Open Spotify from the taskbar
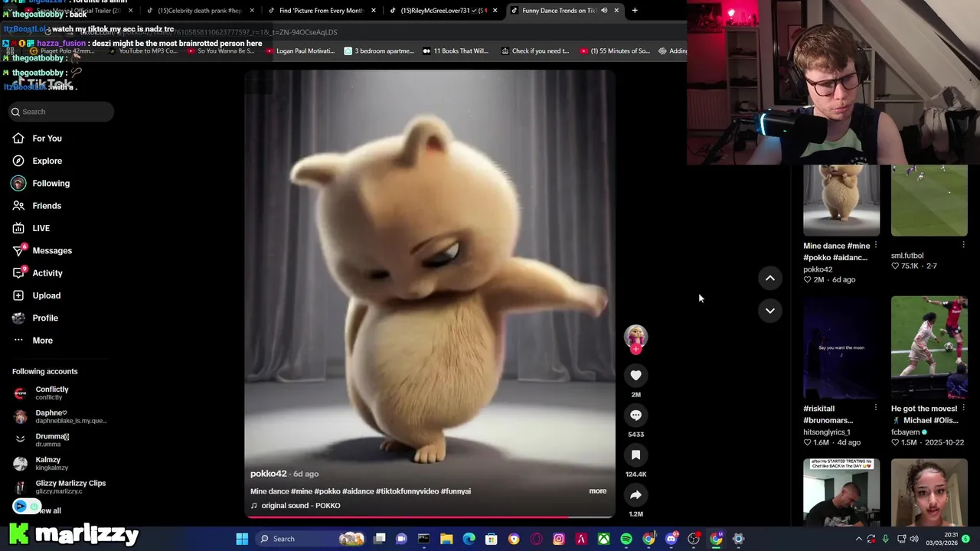This screenshot has width=980, height=551. (626, 539)
